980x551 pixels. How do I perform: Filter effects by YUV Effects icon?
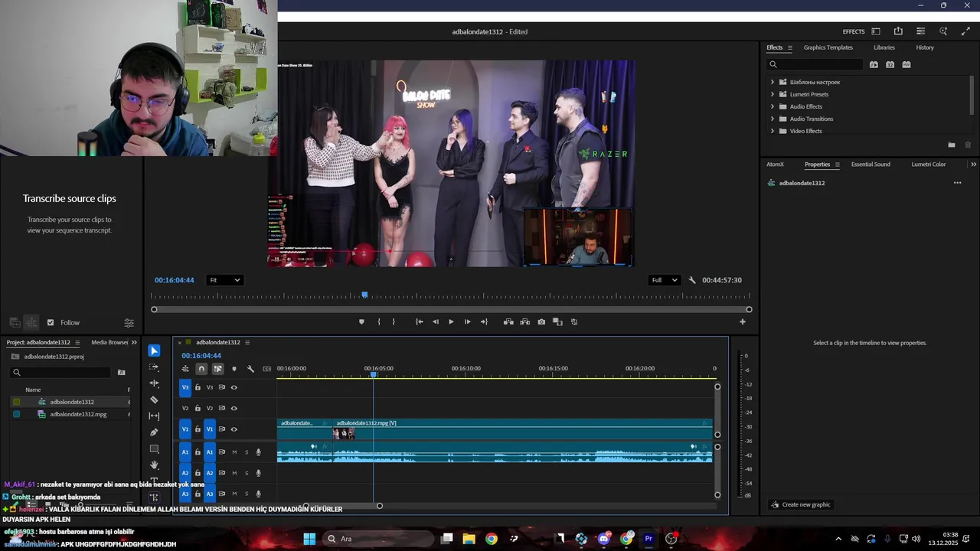(x=906, y=64)
